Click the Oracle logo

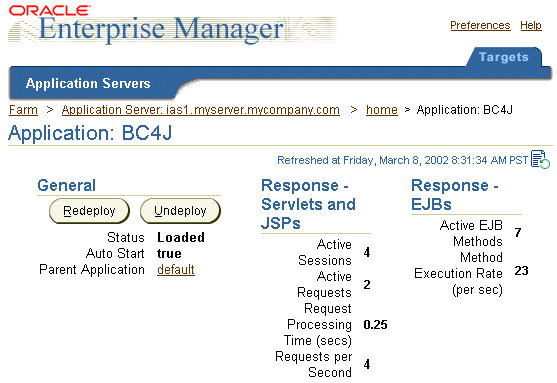click(x=50, y=10)
